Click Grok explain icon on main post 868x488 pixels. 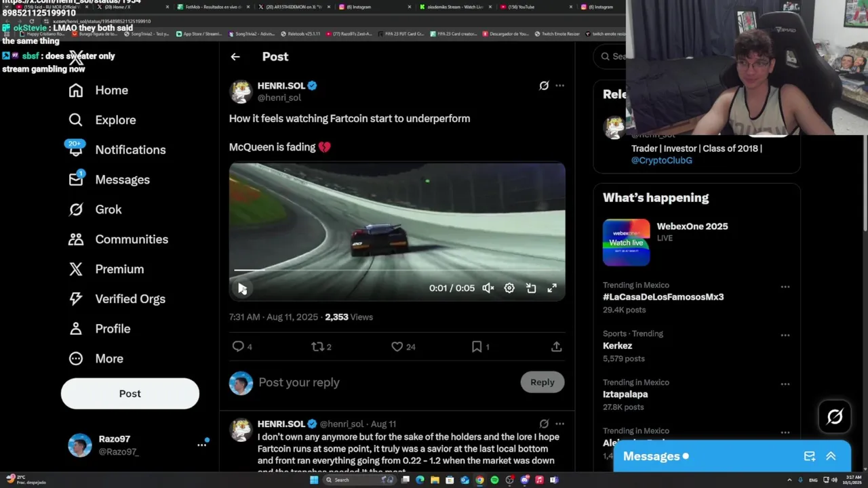coord(544,85)
